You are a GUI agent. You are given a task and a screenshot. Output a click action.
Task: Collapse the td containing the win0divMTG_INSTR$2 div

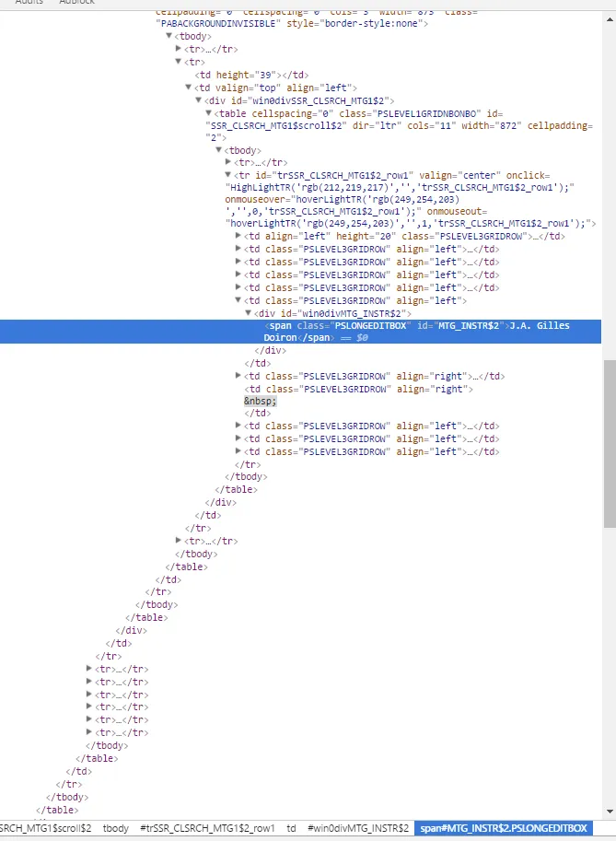[238, 300]
